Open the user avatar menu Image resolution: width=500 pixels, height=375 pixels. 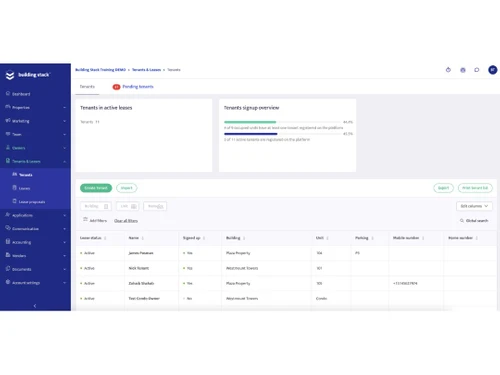[493, 70]
